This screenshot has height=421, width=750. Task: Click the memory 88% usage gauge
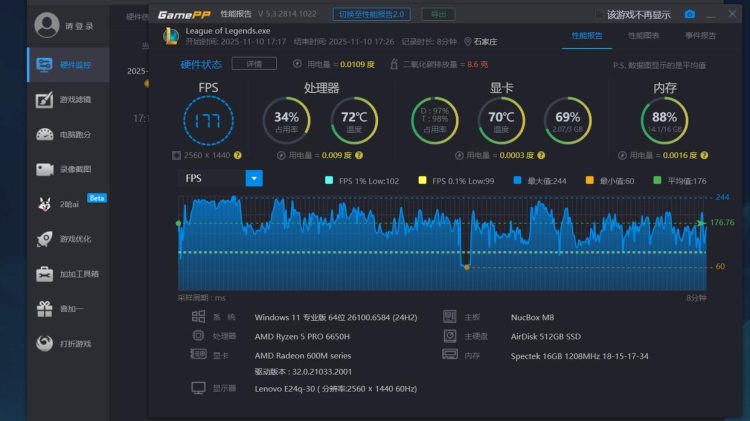point(664,121)
